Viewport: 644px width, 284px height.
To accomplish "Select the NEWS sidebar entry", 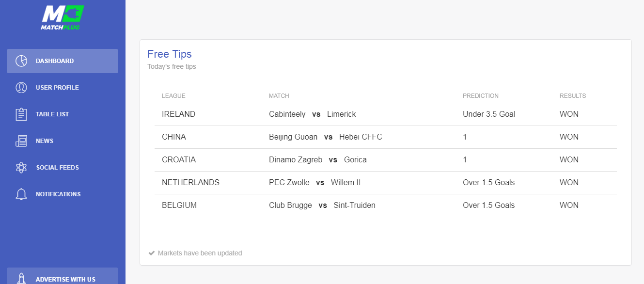I will [63, 141].
